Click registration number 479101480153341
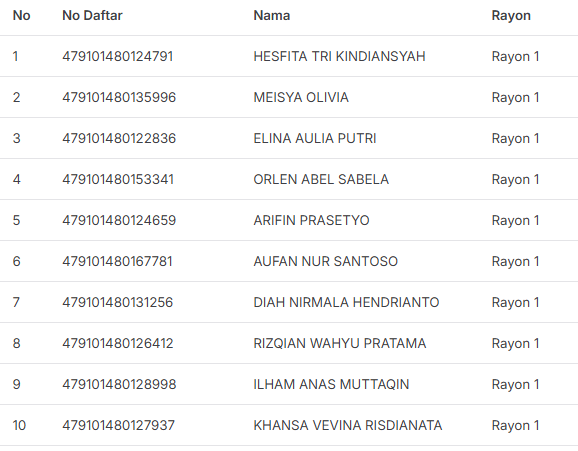This screenshot has height=451, width=578. tap(118, 179)
